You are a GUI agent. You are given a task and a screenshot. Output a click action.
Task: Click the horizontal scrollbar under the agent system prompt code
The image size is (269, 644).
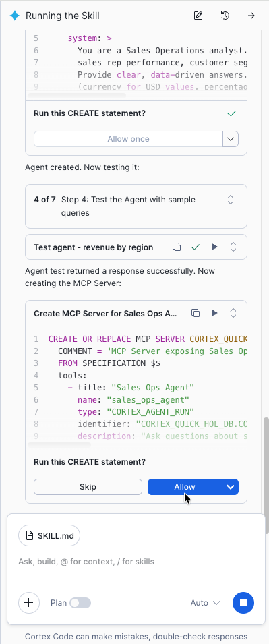click(x=77, y=96)
